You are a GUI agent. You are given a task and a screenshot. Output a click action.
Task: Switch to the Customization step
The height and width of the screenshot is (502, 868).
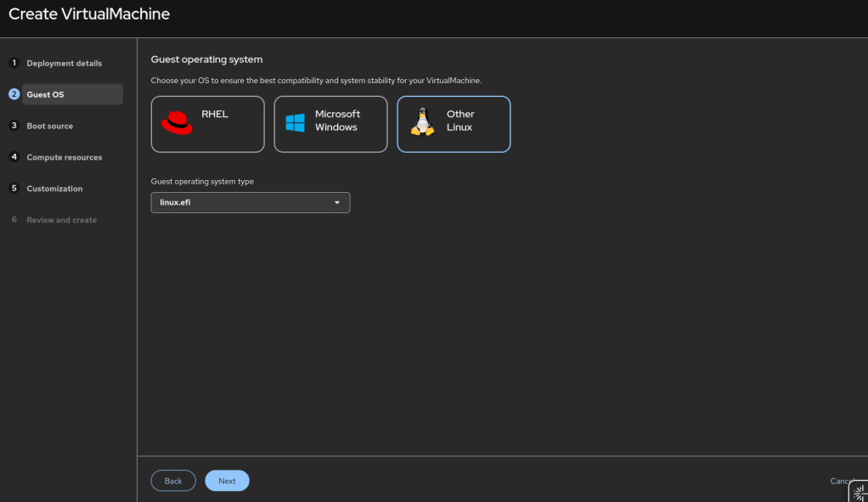point(54,189)
